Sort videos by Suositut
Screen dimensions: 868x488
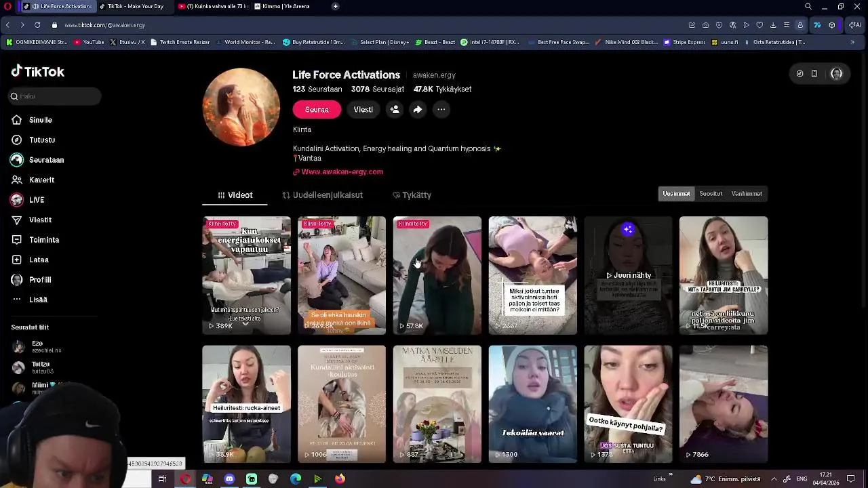(x=711, y=194)
